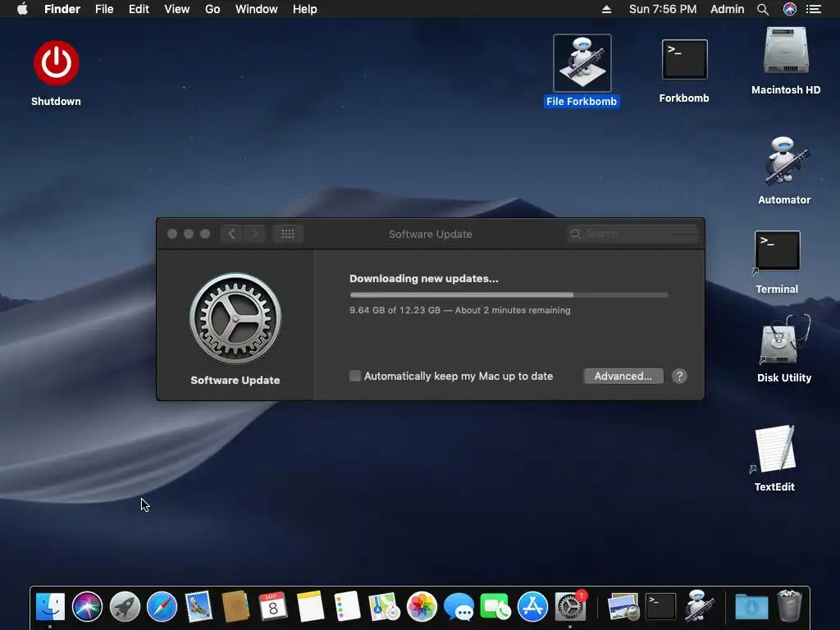Select the Automator desktop shortcut

coord(784,162)
